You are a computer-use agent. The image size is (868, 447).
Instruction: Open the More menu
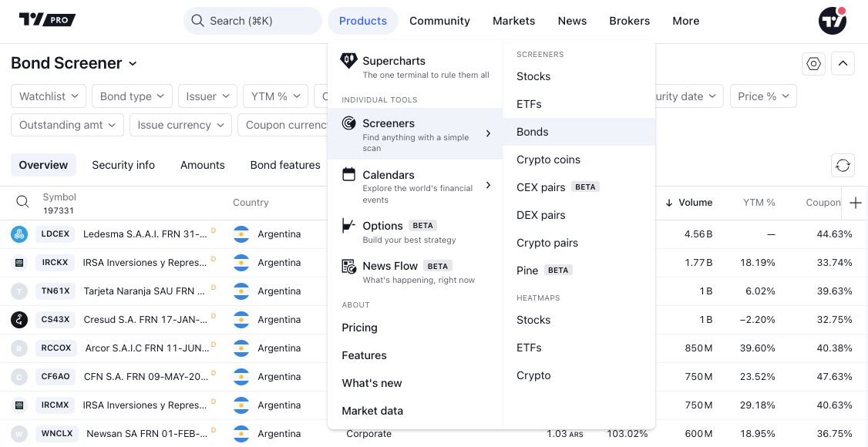685,21
